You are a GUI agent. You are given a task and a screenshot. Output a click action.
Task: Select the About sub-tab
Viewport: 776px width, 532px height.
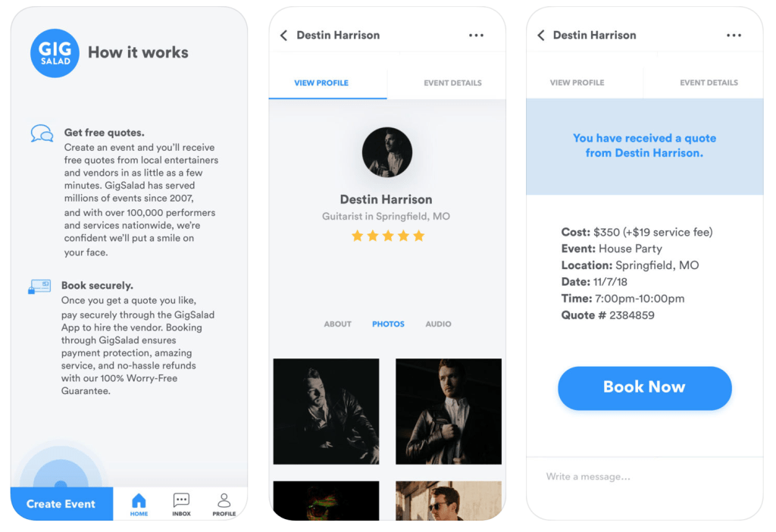[x=337, y=324]
